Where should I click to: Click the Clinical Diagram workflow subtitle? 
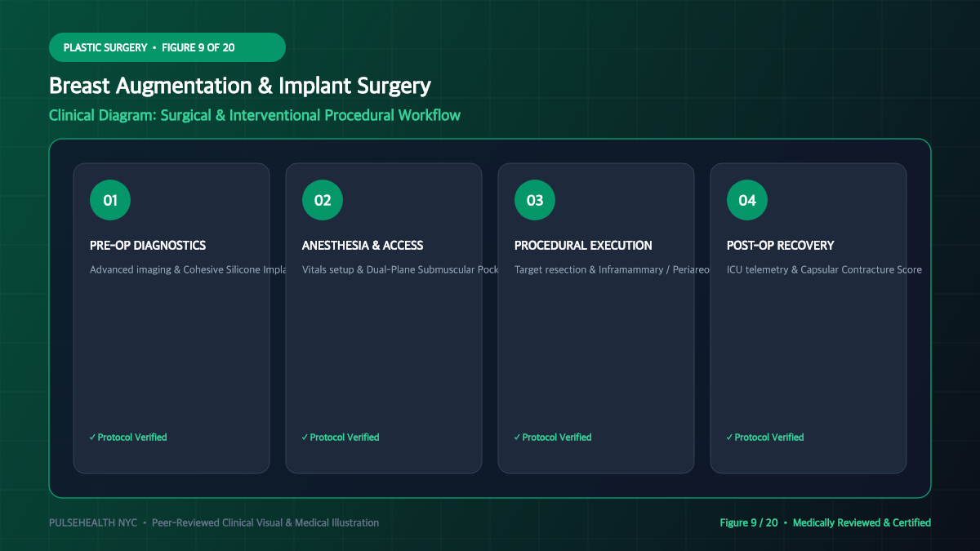tap(255, 115)
